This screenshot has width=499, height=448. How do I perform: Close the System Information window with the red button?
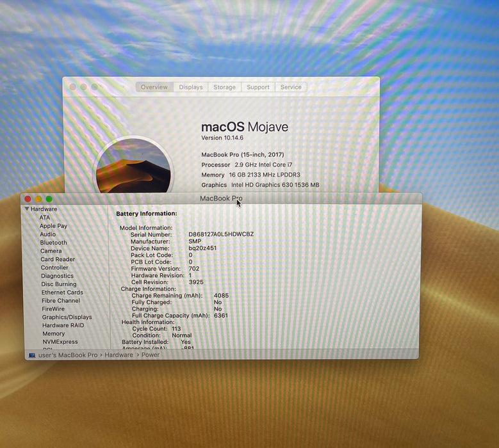coord(28,199)
